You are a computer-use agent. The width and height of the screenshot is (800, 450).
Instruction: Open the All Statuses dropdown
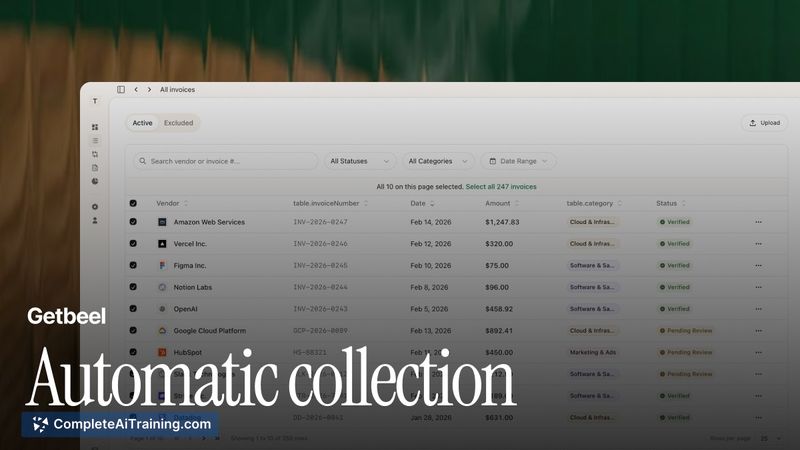coord(360,161)
